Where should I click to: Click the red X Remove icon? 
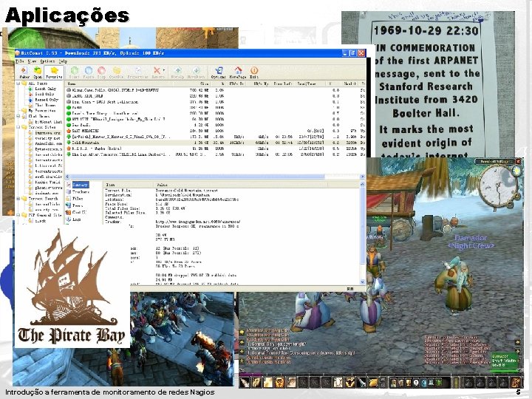157,71
